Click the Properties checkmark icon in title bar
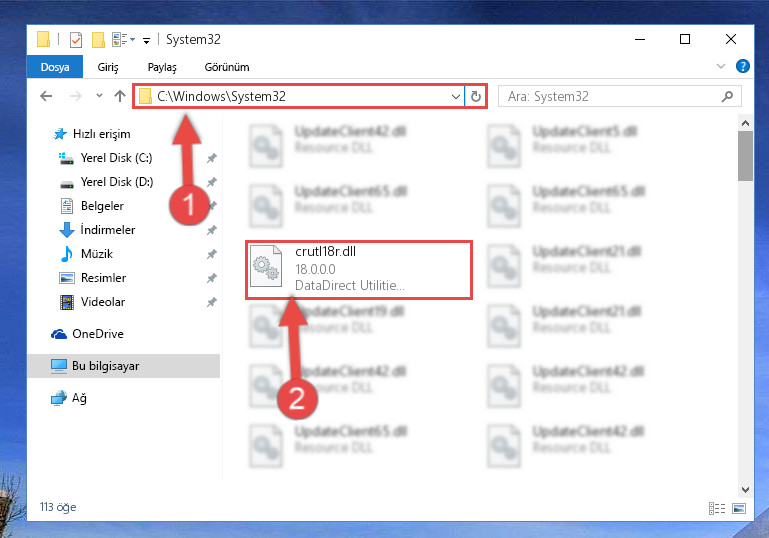The image size is (769, 538). coord(76,40)
